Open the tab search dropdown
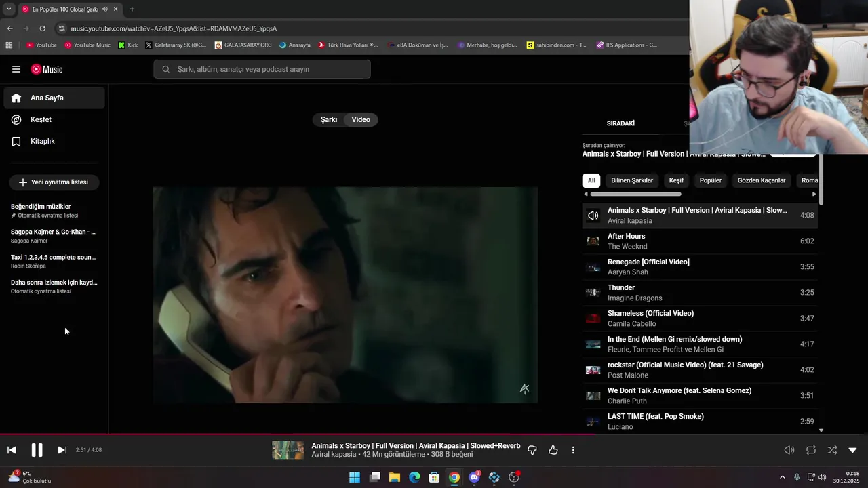Image resolution: width=868 pixels, height=488 pixels. click(x=8, y=9)
